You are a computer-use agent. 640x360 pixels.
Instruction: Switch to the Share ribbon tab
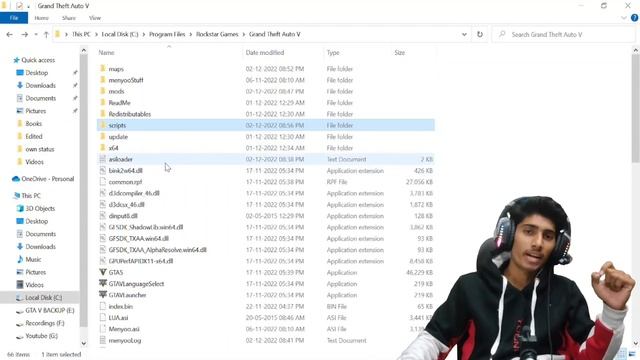pos(69,18)
